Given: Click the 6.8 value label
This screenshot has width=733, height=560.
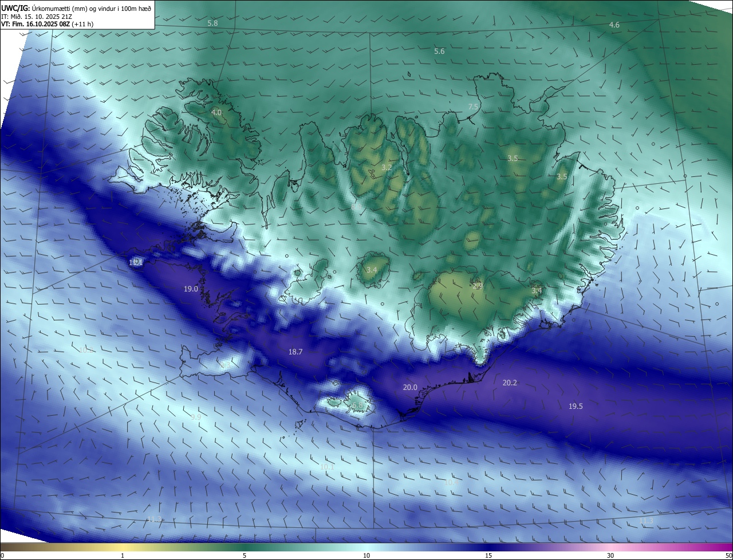Looking at the screenshot, I should 357,406.
